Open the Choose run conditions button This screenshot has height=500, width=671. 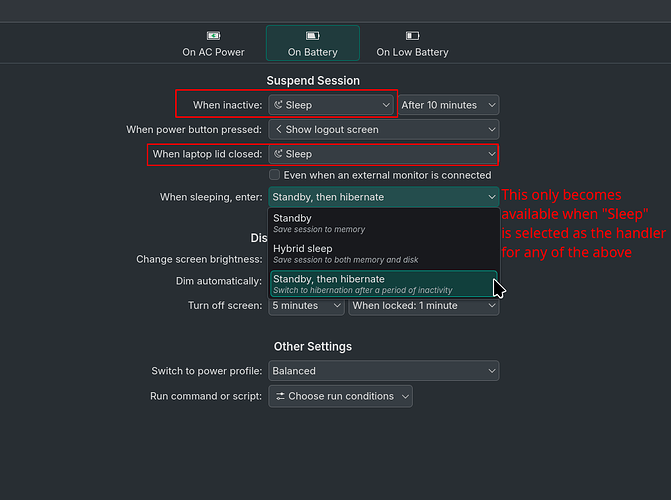point(340,396)
